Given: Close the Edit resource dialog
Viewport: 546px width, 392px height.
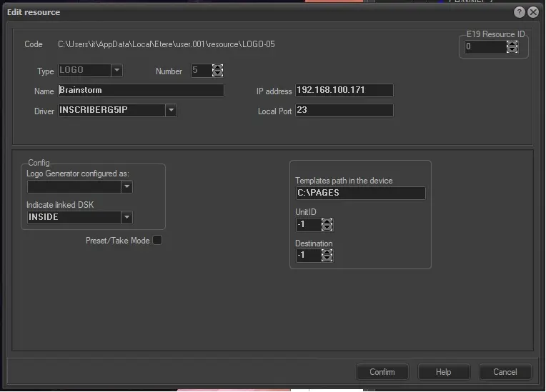Looking at the screenshot, I should pyautogui.click(x=532, y=12).
